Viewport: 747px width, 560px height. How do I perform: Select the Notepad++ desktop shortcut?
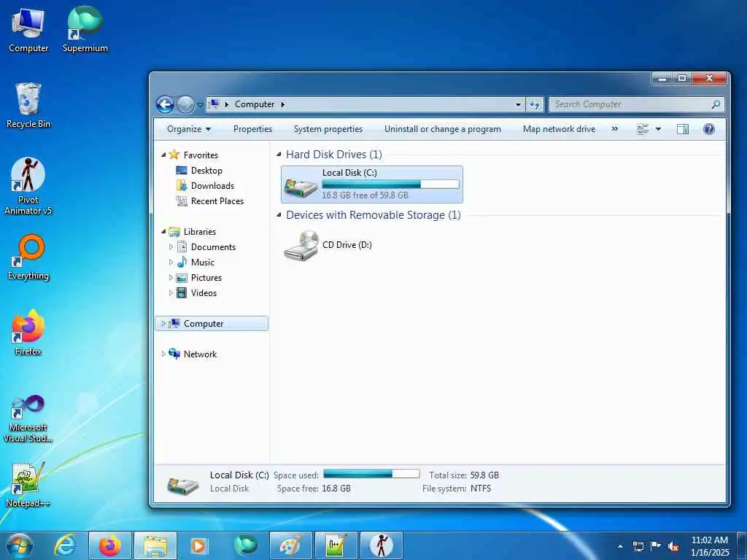[x=28, y=485]
